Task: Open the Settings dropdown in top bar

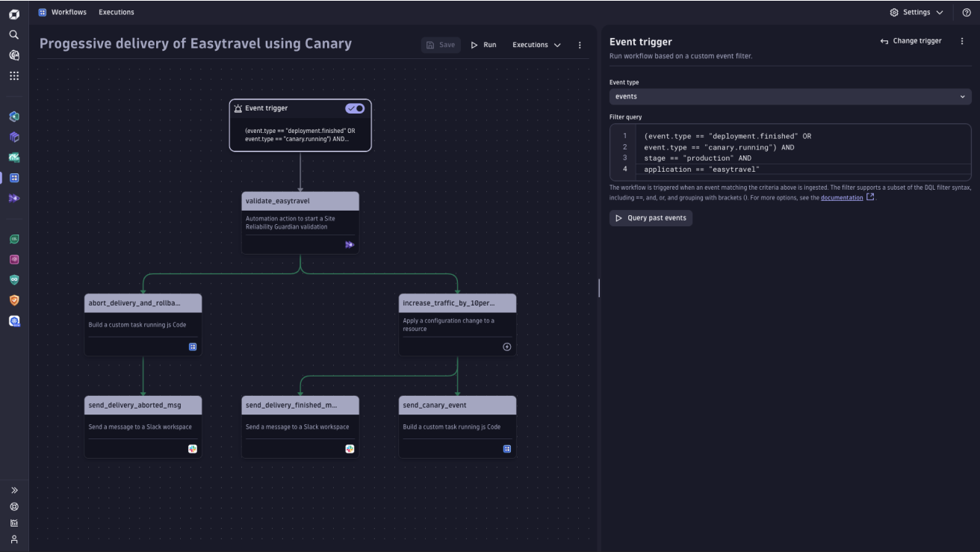Action: tap(917, 13)
